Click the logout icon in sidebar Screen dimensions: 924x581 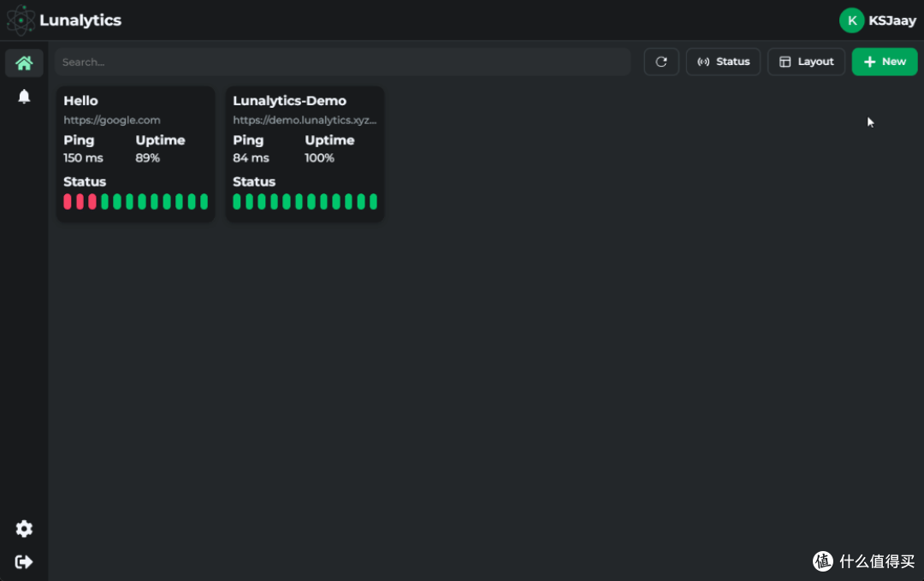(x=24, y=561)
